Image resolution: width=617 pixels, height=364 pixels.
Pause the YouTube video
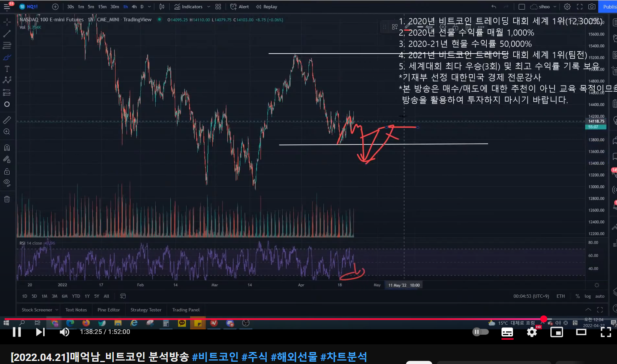[x=17, y=332]
